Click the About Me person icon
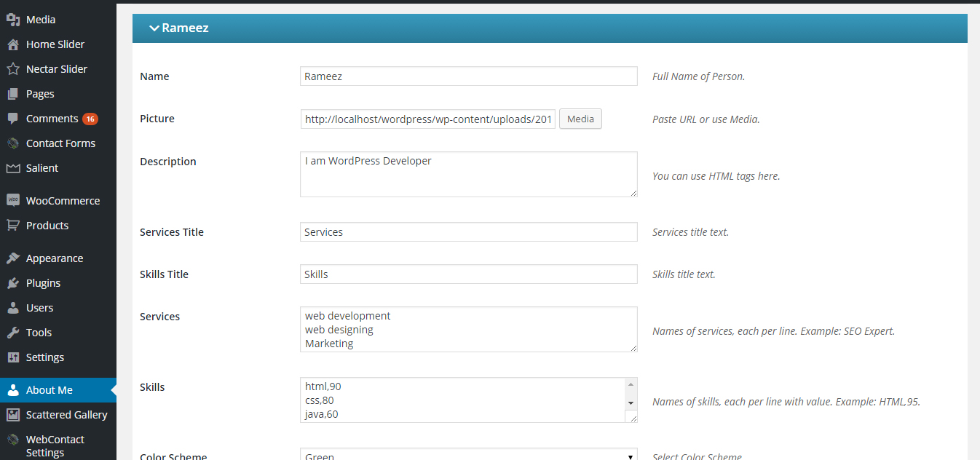 (x=12, y=390)
